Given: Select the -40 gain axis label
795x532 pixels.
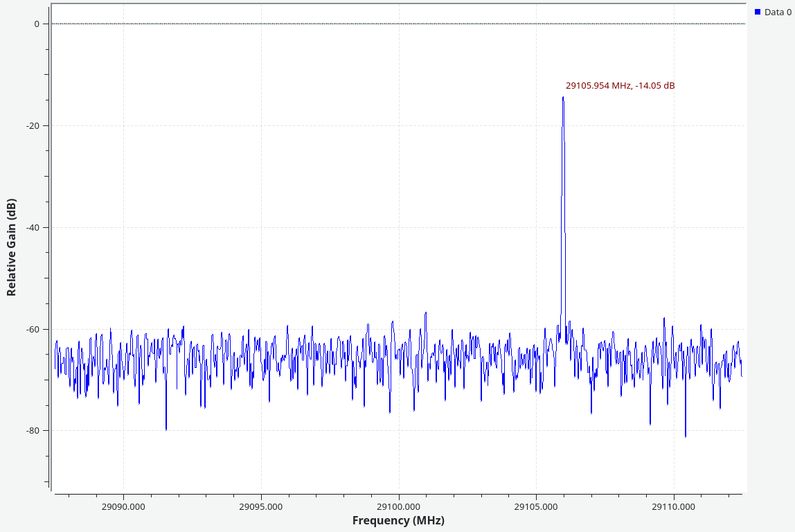Looking at the screenshot, I should coord(33,227).
